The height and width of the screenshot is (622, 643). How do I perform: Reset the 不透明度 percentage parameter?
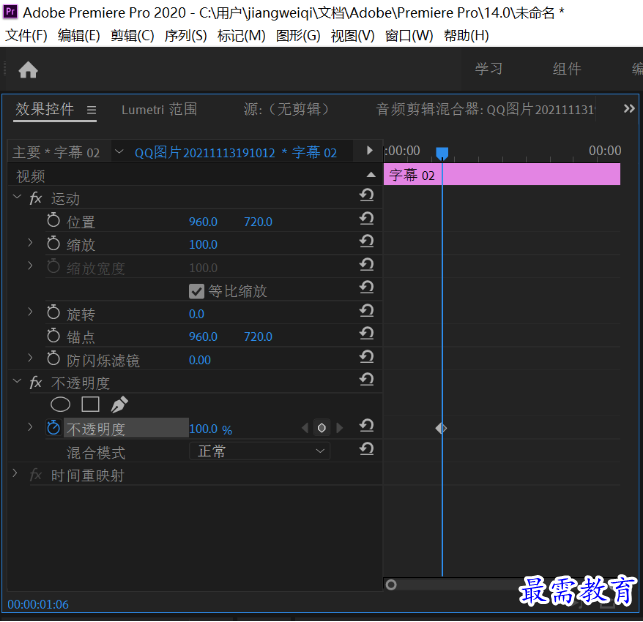point(367,426)
